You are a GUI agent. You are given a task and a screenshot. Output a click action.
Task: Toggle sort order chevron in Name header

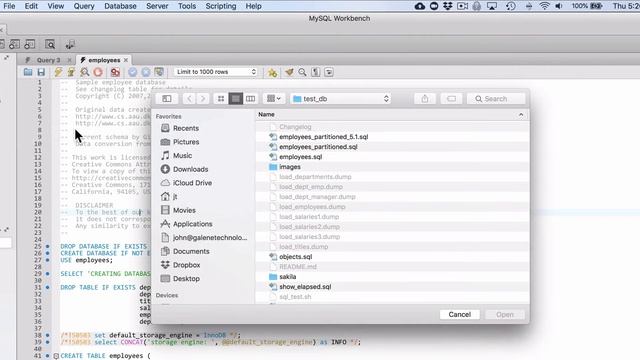(521, 115)
